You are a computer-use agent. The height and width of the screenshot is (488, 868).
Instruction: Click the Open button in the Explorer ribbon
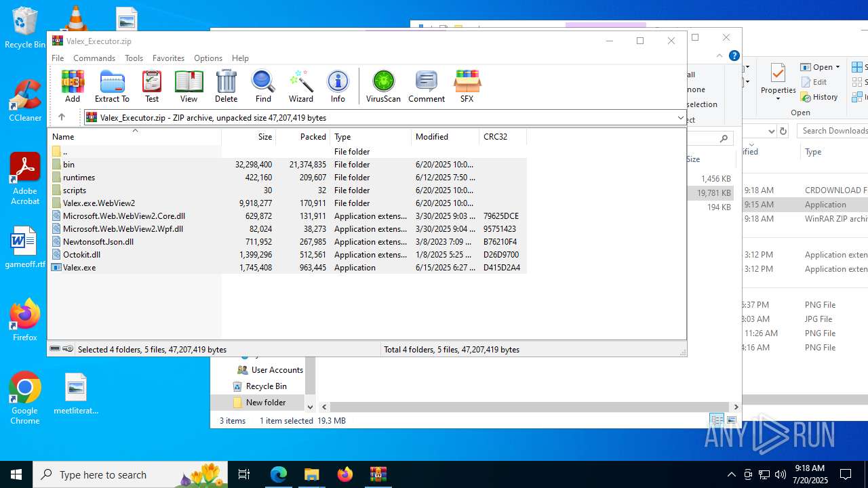click(x=821, y=67)
